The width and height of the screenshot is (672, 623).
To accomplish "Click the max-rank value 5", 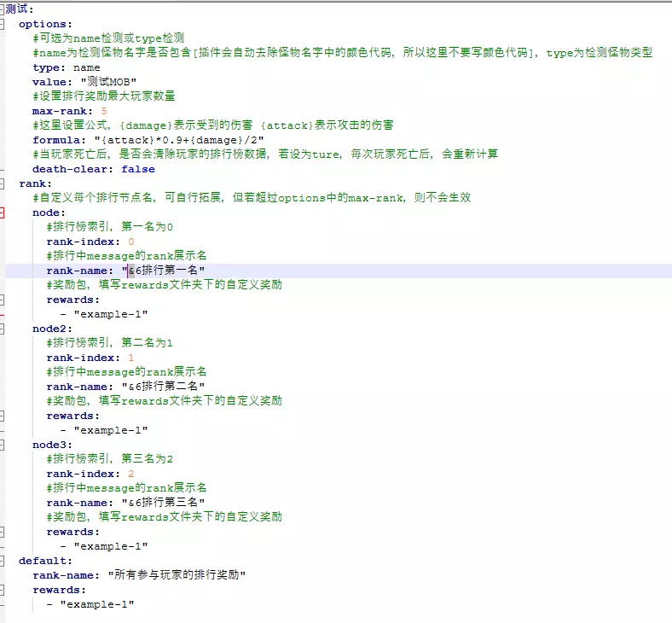I will [x=104, y=111].
